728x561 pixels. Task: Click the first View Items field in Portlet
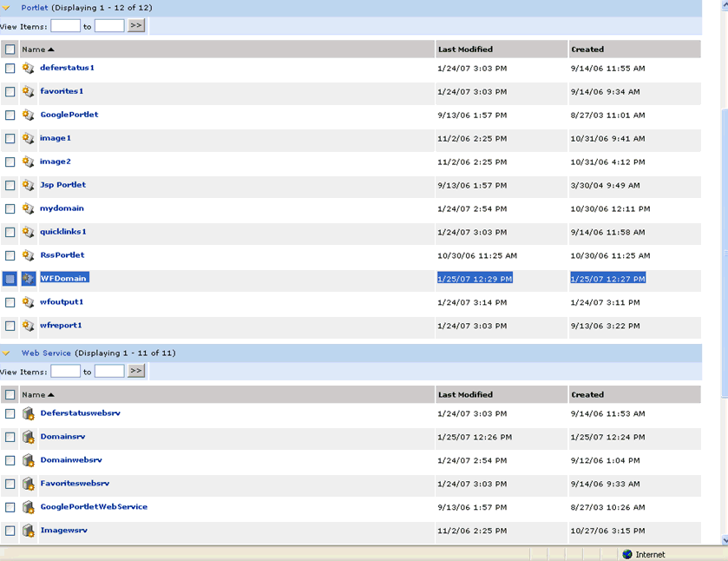[x=65, y=26]
